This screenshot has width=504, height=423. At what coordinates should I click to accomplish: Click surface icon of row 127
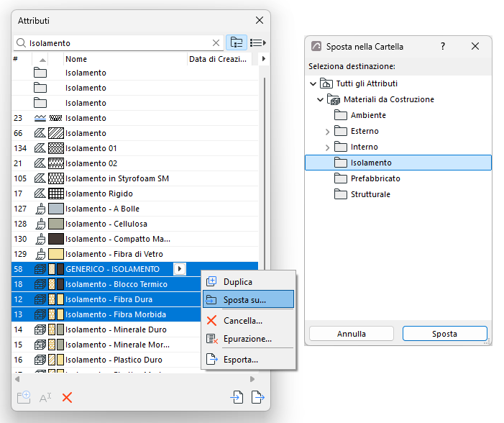coord(40,209)
